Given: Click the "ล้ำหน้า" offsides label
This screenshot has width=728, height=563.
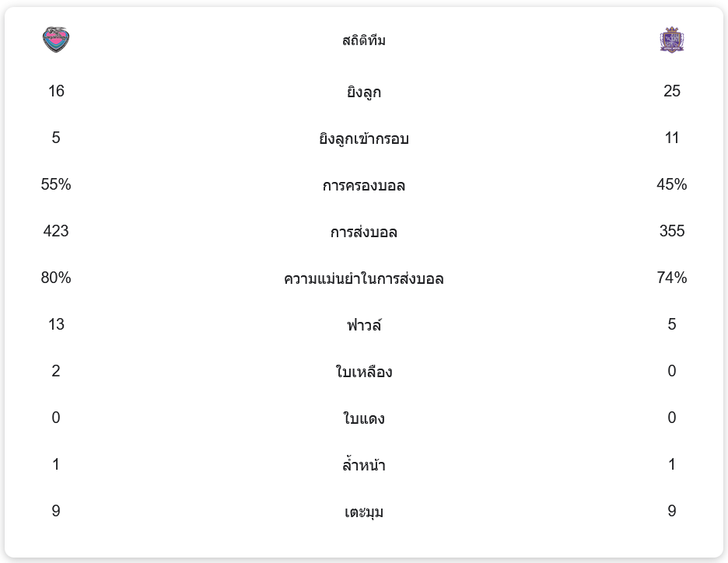Looking at the screenshot, I should click(x=364, y=466).
